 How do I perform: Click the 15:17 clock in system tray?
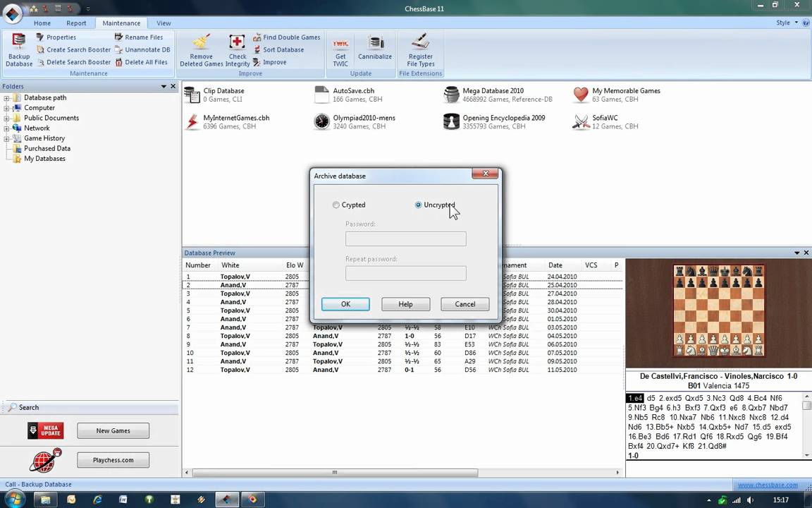pyautogui.click(x=780, y=500)
